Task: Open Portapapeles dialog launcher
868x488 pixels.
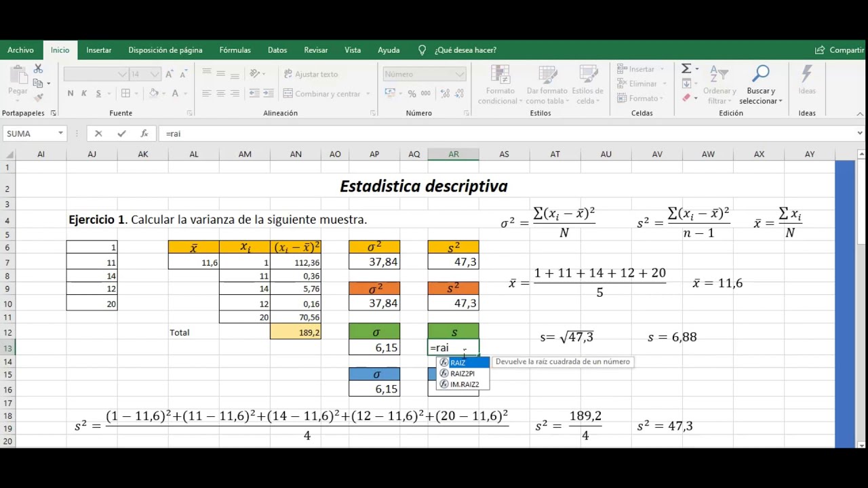Action: point(54,113)
